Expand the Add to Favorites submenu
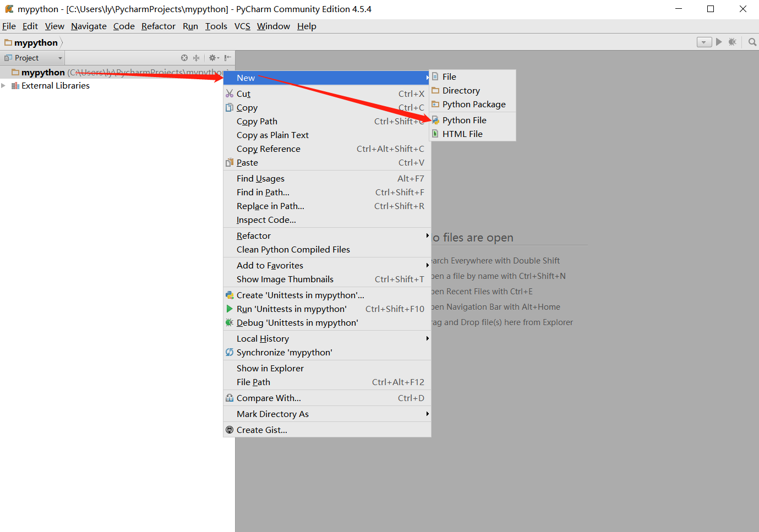Image resolution: width=759 pixels, height=532 pixels. (x=327, y=265)
